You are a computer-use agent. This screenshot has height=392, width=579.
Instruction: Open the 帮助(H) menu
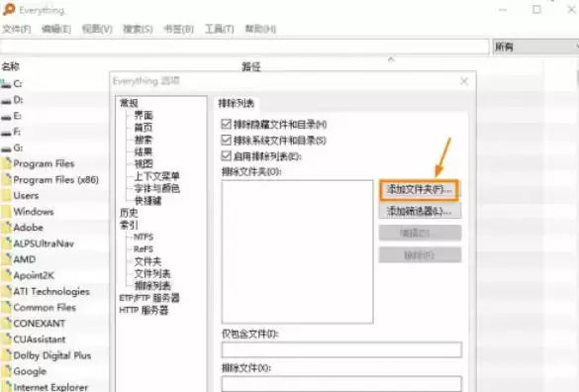pos(260,29)
